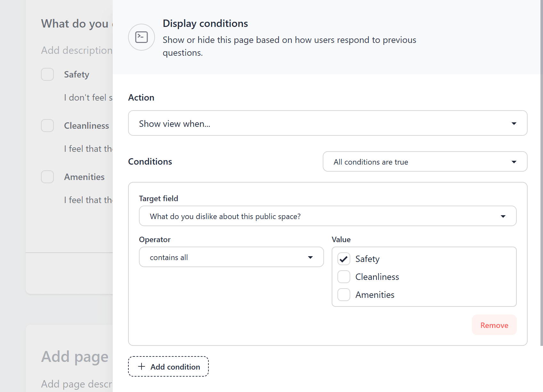Screen dimensions: 543x392
Task: Tick the Cleanliness checkbox in background form
Action: pyautogui.click(x=47, y=126)
